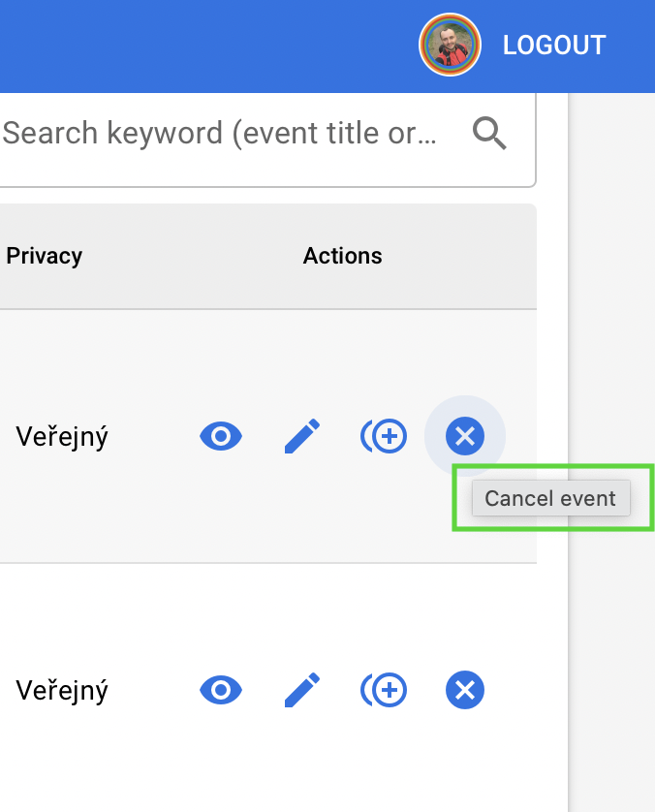
Task: Edit the first event with pencil icon
Action: click(302, 436)
